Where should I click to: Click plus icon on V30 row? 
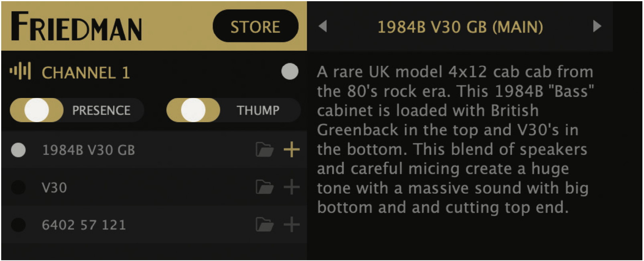(x=292, y=187)
